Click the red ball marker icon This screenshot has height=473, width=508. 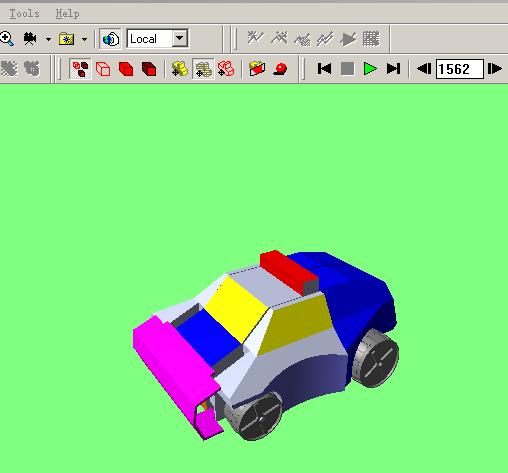pyautogui.click(x=280, y=69)
